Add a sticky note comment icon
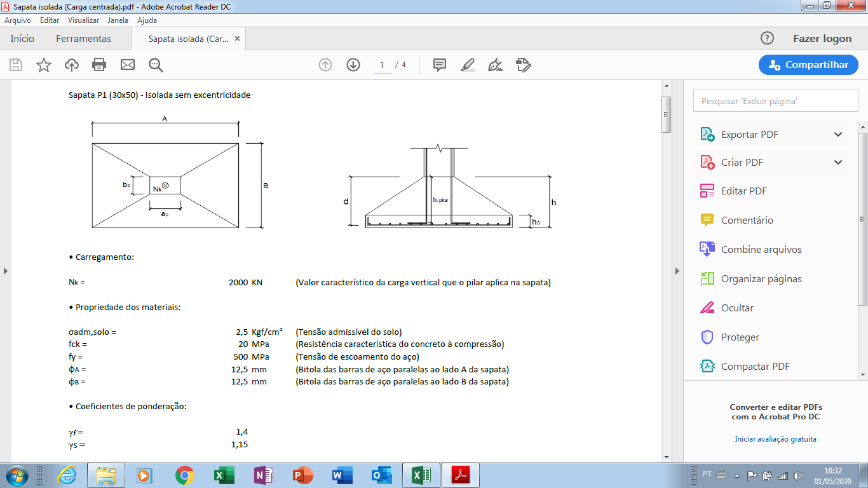This screenshot has height=488, width=868. click(x=439, y=65)
